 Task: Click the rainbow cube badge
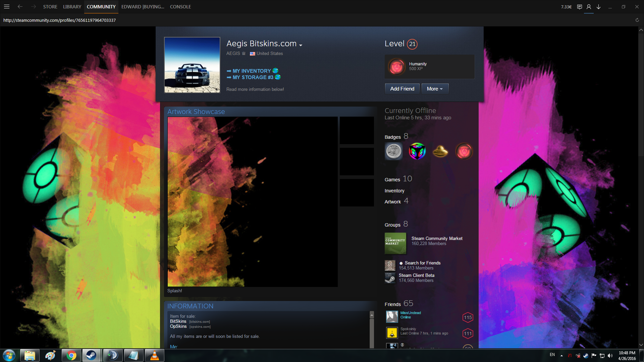click(417, 151)
